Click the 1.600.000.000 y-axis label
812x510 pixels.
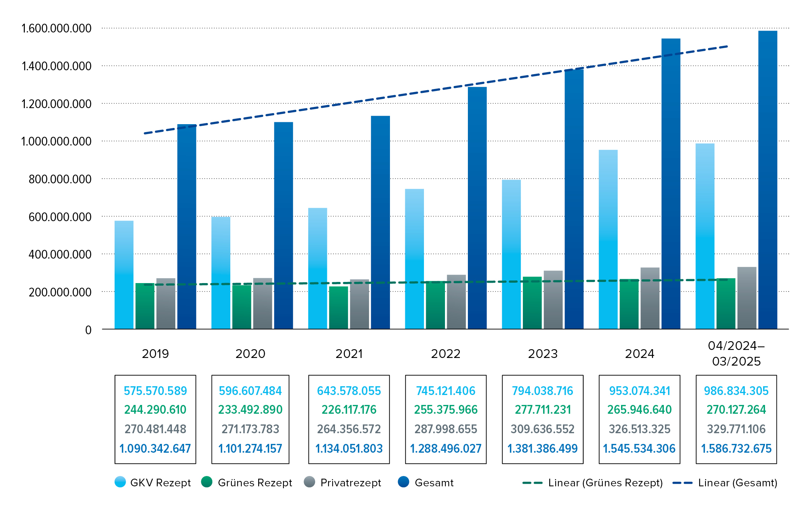pyautogui.click(x=57, y=28)
